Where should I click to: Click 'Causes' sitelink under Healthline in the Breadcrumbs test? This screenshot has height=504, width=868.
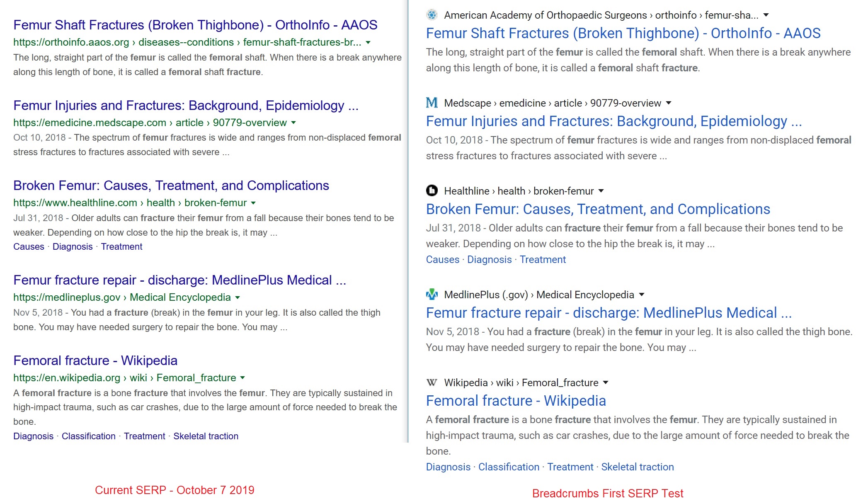pyautogui.click(x=443, y=260)
